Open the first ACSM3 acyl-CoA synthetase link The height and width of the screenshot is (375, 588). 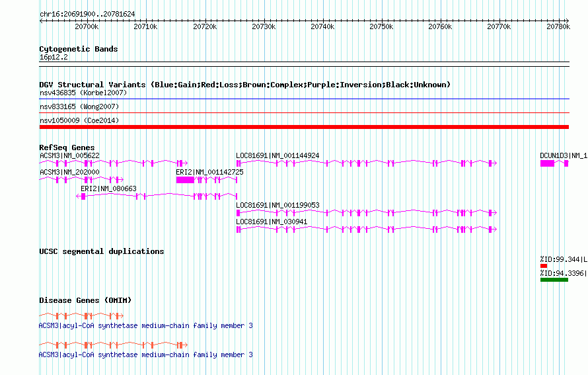(x=146, y=325)
